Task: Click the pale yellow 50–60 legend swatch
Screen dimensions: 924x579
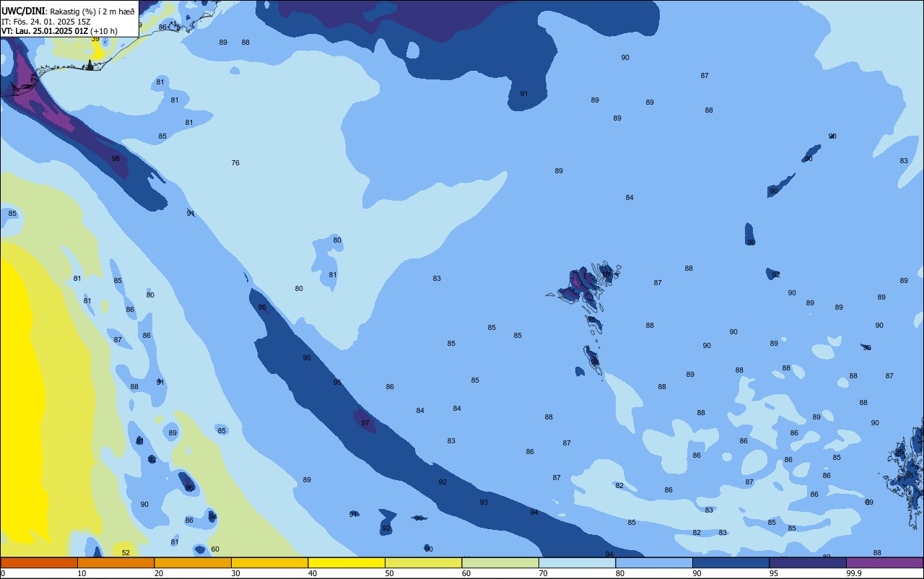Action: tap(423, 562)
